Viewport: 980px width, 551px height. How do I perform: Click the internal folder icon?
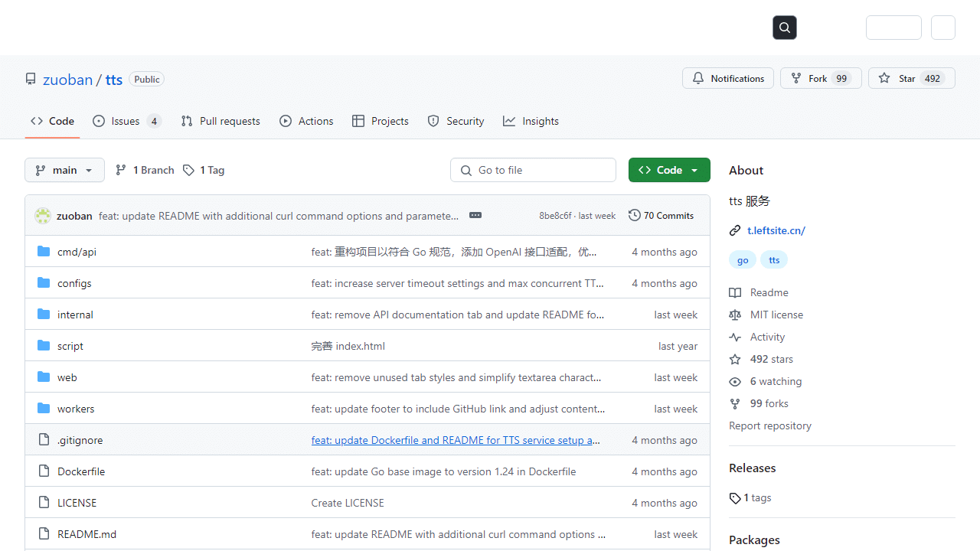[x=44, y=314]
